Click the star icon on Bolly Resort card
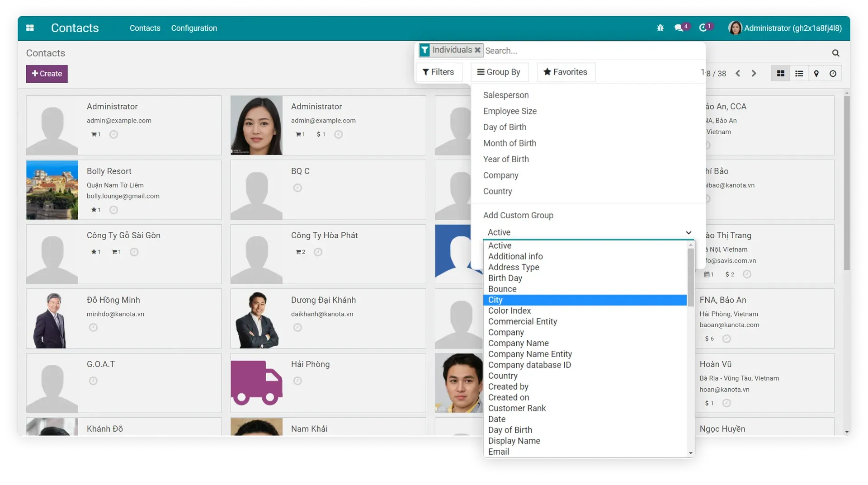Image resolution: width=868 pixels, height=485 pixels. click(94, 210)
